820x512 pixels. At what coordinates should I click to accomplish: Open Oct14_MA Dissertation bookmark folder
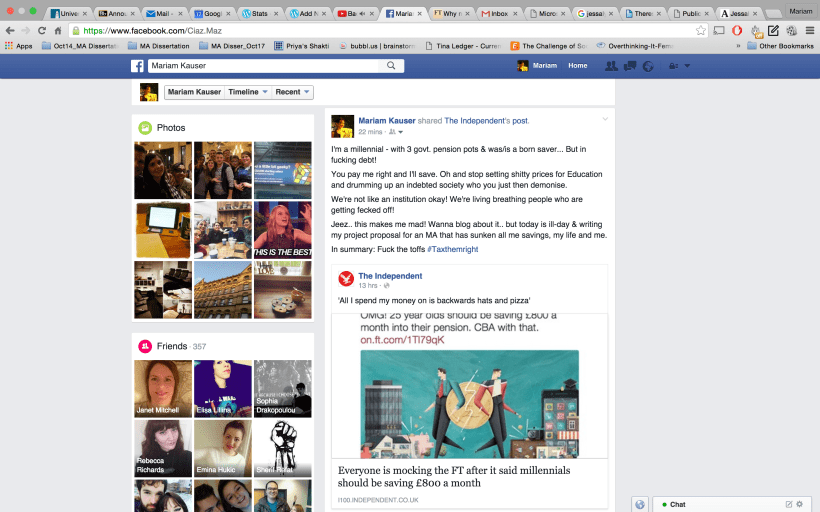click(80, 46)
